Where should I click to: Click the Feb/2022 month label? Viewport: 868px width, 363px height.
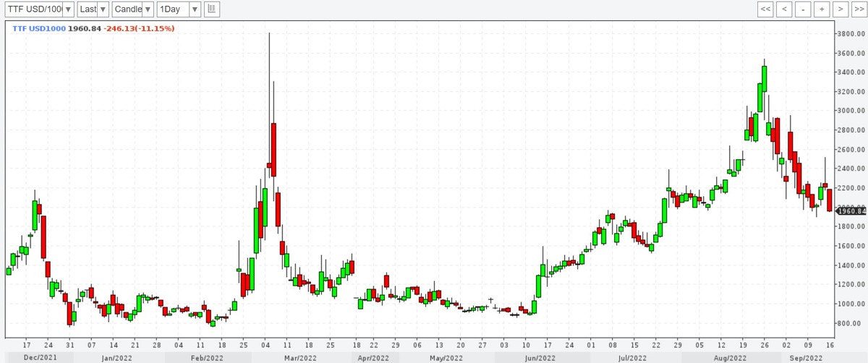[206, 358]
